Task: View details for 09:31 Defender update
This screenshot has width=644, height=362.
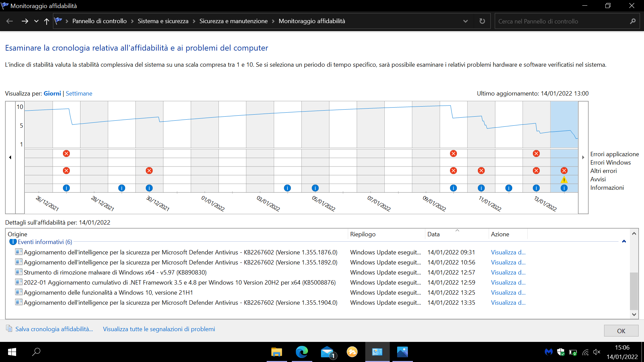Action: pyautogui.click(x=508, y=252)
